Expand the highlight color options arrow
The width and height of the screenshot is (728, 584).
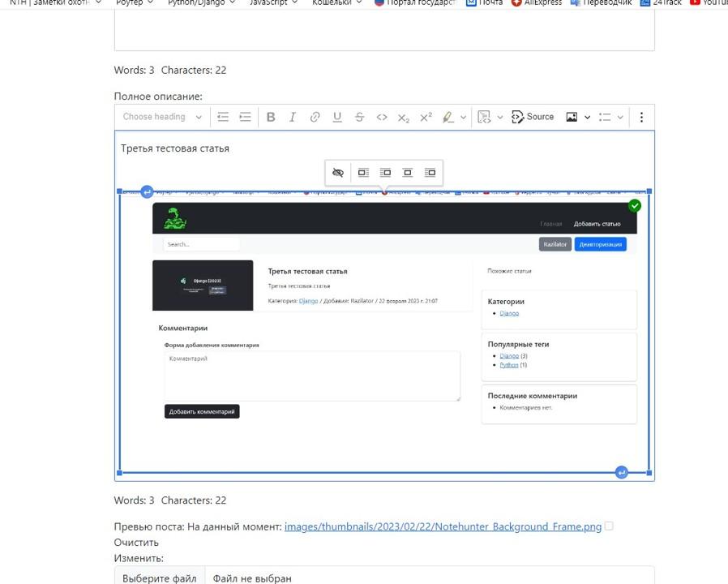click(x=464, y=117)
